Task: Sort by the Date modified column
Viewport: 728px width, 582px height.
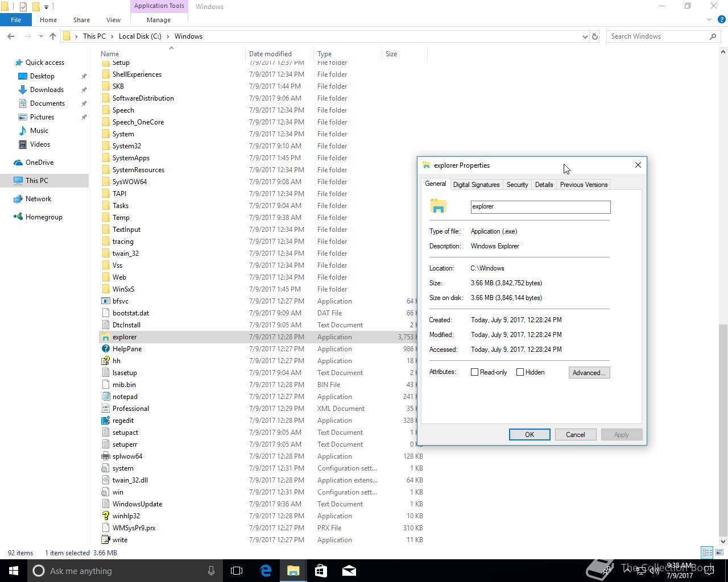Action: pyautogui.click(x=279, y=54)
